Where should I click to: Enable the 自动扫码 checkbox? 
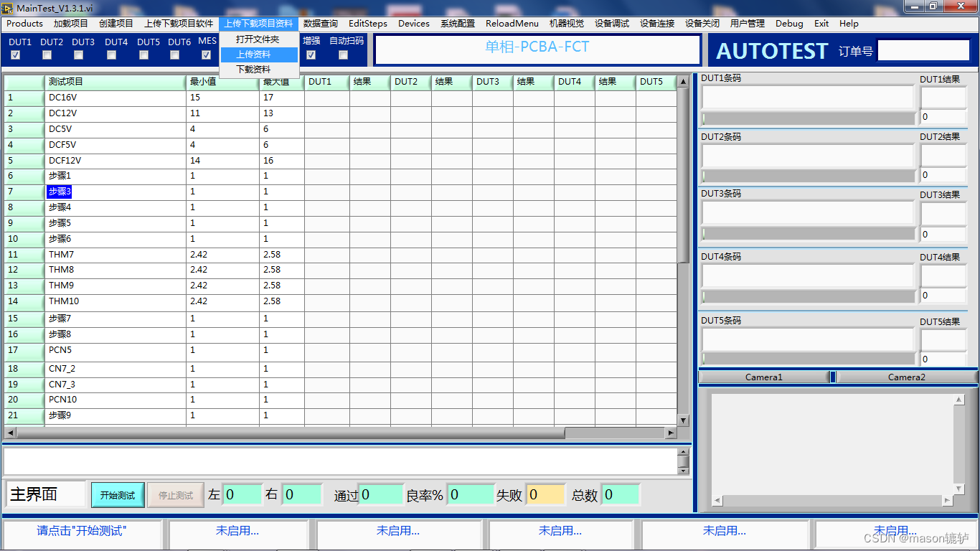click(343, 55)
